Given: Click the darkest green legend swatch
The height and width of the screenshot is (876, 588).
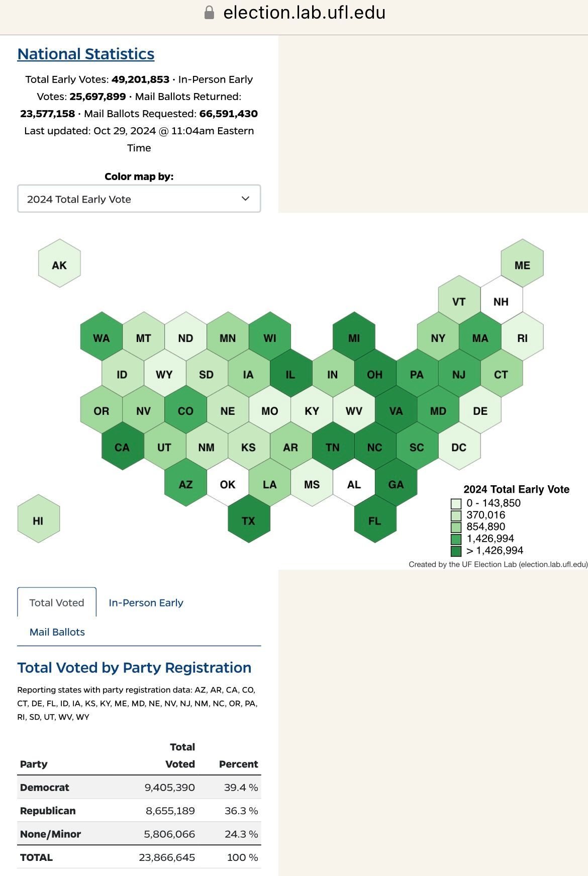Looking at the screenshot, I should (x=456, y=551).
